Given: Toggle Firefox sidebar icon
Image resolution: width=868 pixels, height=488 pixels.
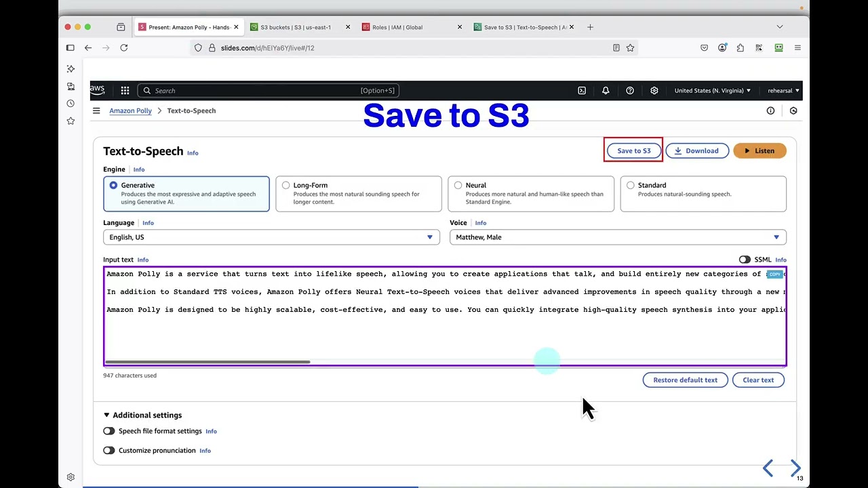Looking at the screenshot, I should (70, 47).
